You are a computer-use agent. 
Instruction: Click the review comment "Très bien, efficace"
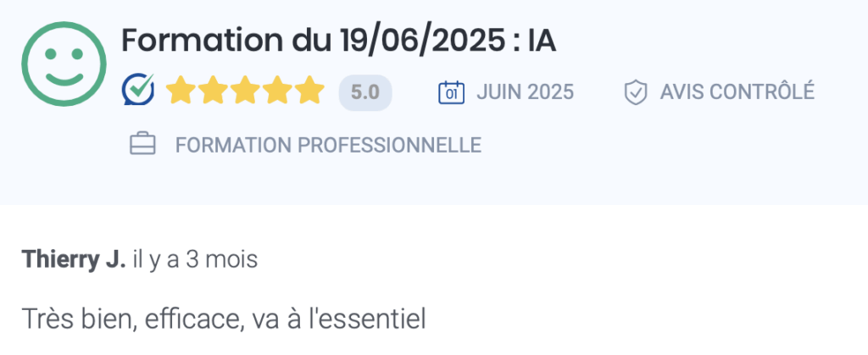pyautogui.click(x=224, y=319)
